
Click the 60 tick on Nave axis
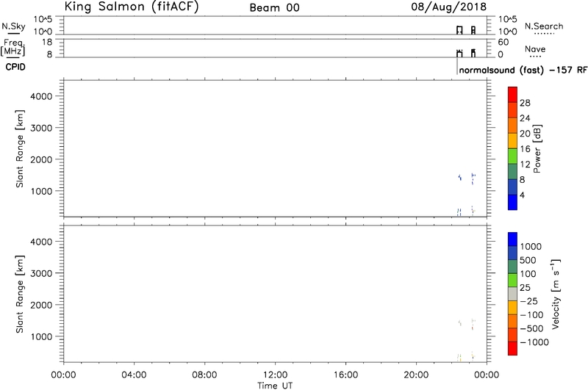click(503, 42)
